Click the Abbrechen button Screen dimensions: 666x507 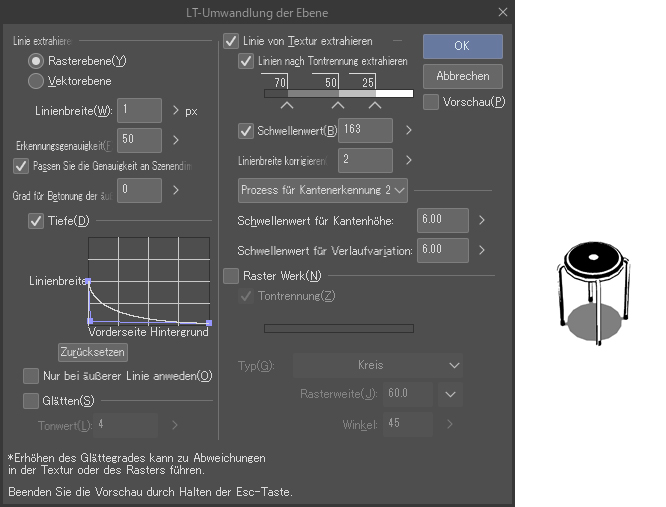(462, 76)
